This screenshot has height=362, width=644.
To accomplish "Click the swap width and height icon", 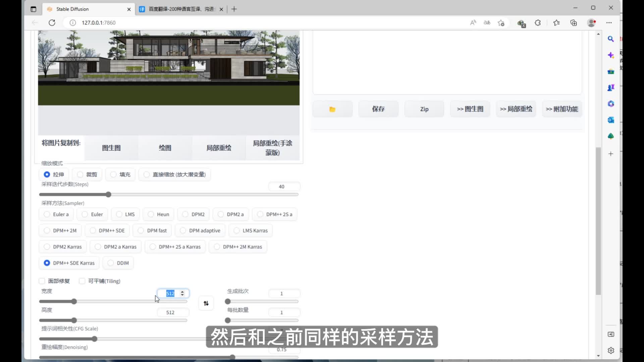I will coord(206,303).
